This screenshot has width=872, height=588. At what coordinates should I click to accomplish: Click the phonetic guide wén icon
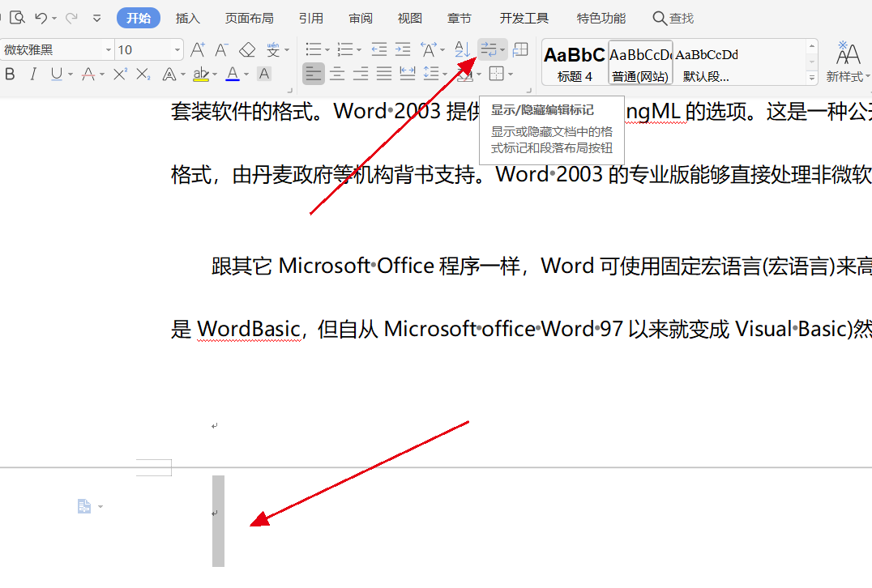pos(273,49)
